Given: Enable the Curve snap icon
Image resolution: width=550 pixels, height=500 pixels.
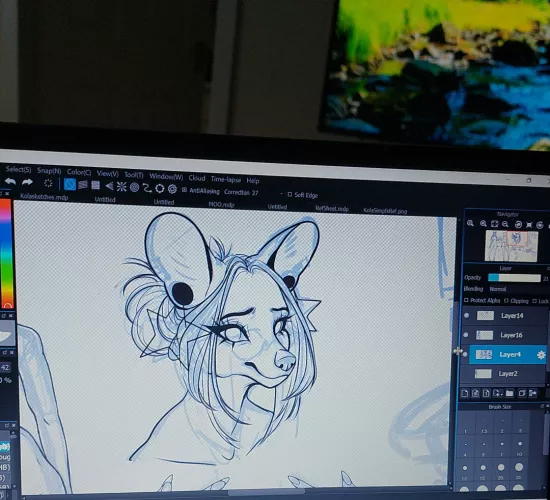Looking at the screenshot, I should (147, 188).
